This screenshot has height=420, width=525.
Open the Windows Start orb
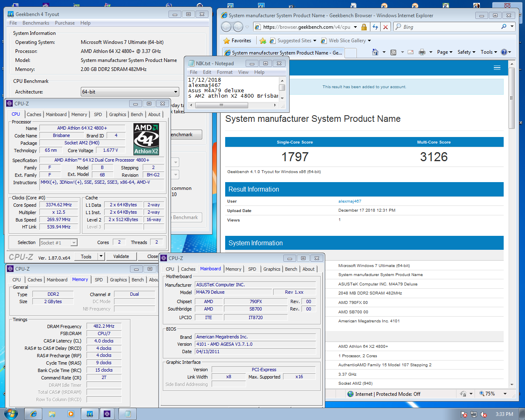[10, 413]
